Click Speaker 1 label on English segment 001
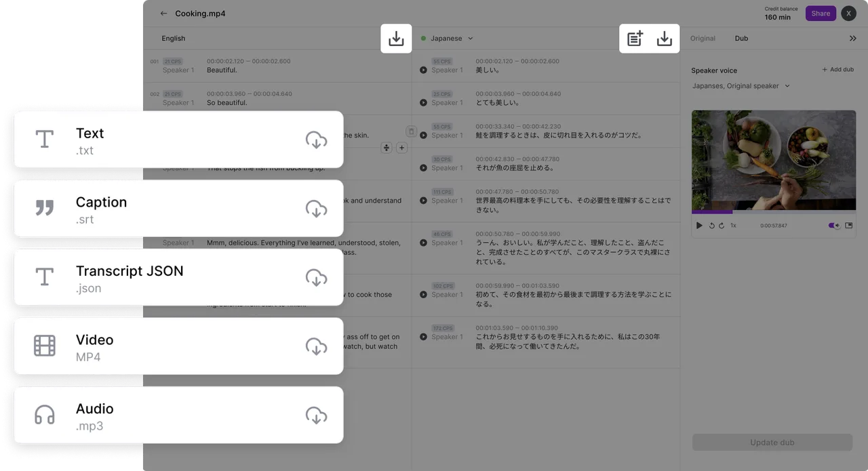The width and height of the screenshot is (868, 471). [178, 70]
